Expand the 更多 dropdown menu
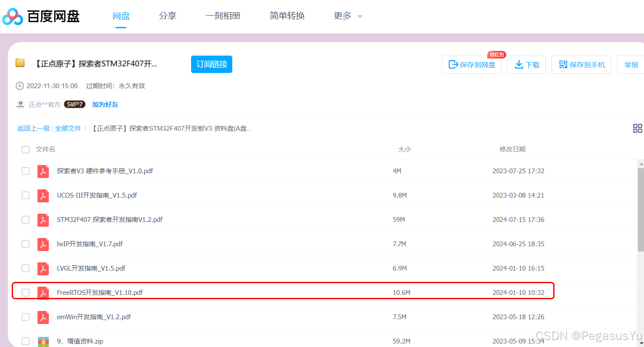Viewport: 644px width, 347px height. pyautogui.click(x=347, y=16)
